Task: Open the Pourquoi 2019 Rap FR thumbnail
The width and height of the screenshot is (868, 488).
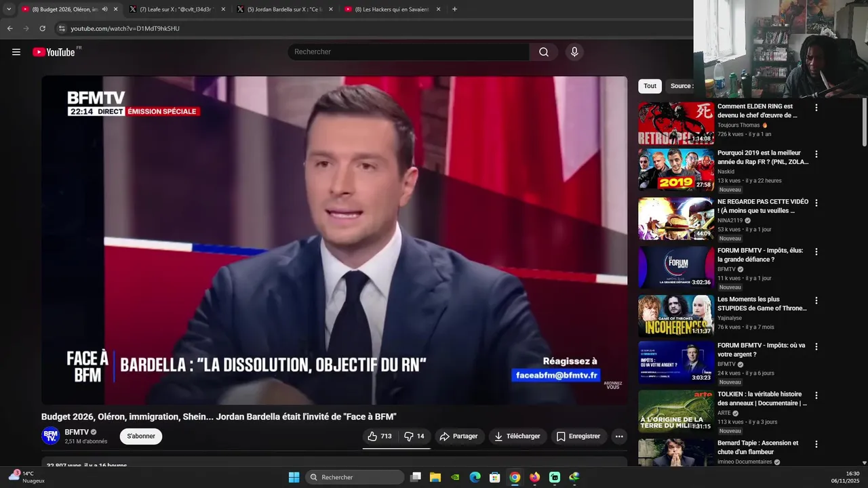Action: tap(676, 170)
